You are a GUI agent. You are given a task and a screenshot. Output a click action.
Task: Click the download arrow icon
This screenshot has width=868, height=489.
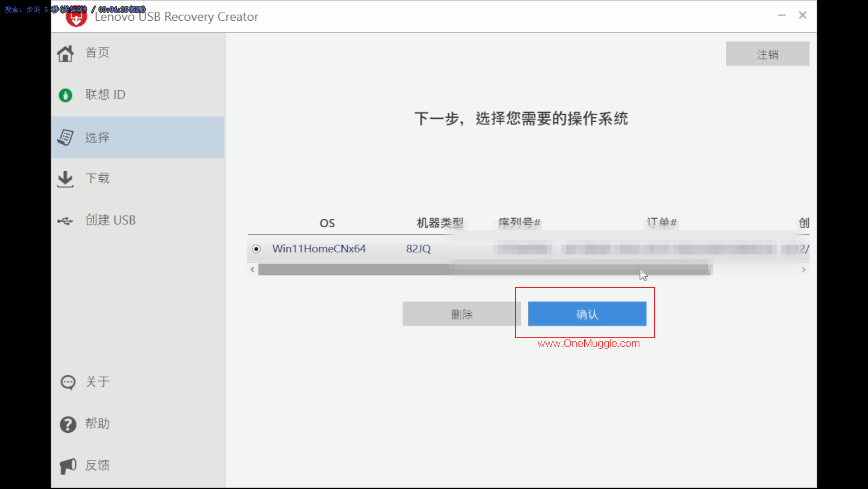click(x=65, y=179)
